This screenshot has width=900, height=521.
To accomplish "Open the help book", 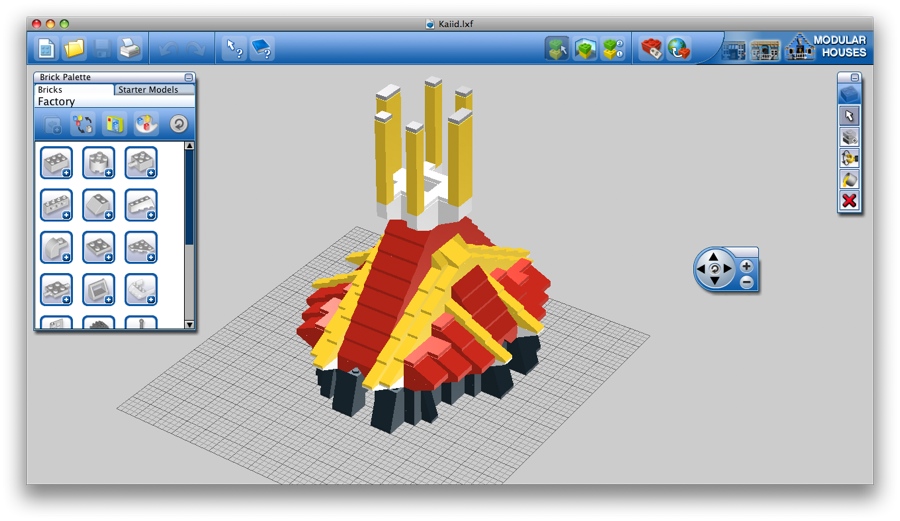I will (x=262, y=49).
